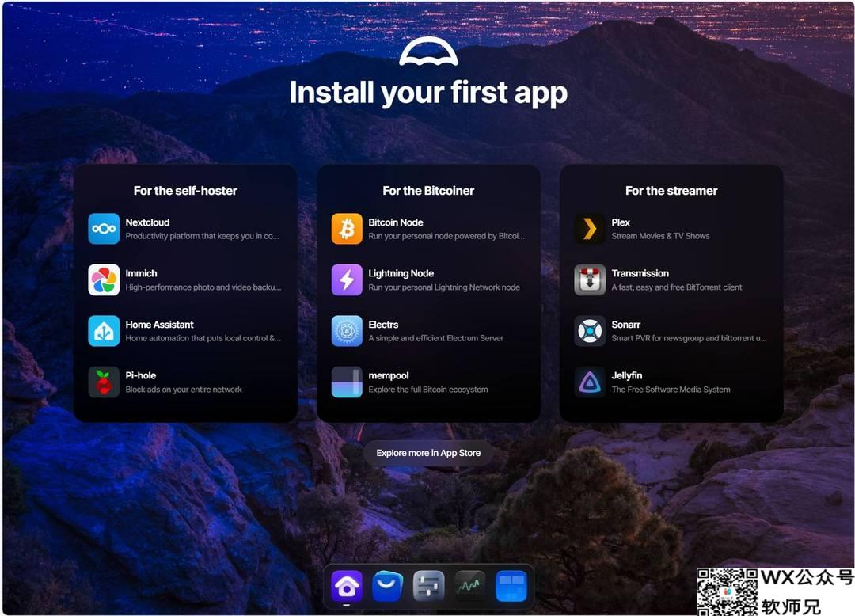
Task: Click the Sonarr app icon
Action: point(590,331)
